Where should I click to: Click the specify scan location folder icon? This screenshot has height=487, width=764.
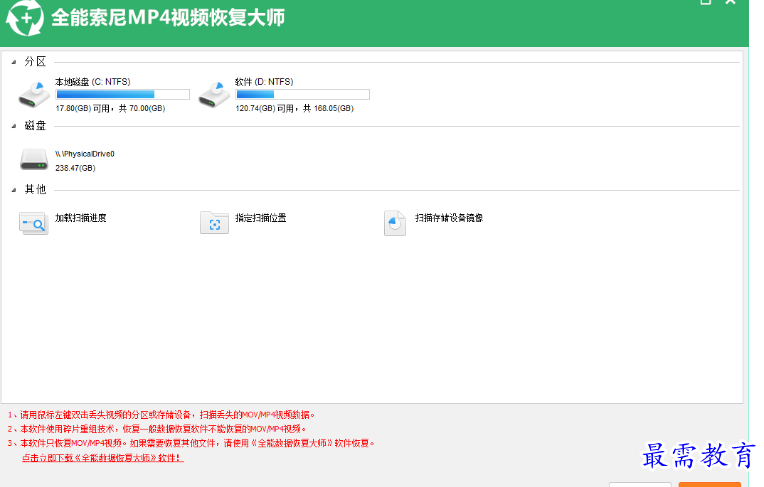(214, 223)
